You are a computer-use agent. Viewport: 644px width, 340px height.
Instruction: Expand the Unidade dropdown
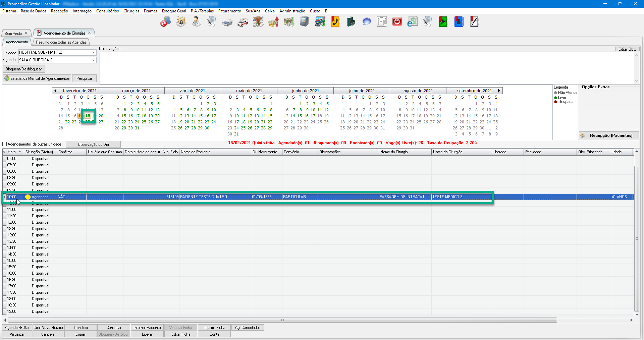tap(93, 53)
